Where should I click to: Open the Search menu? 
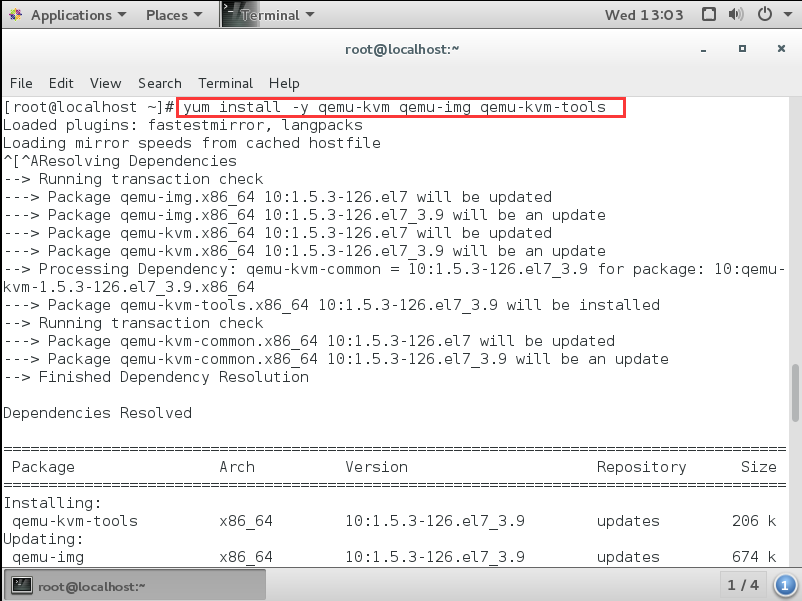(160, 83)
